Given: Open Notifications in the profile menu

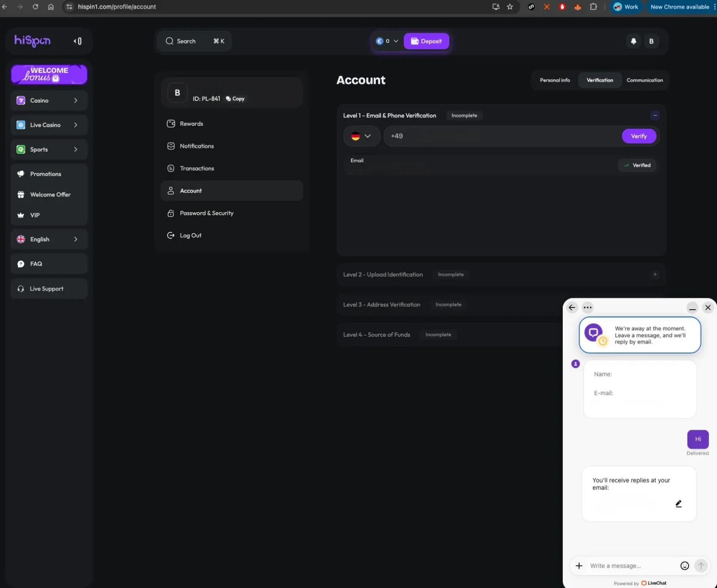Looking at the screenshot, I should 232,146.
